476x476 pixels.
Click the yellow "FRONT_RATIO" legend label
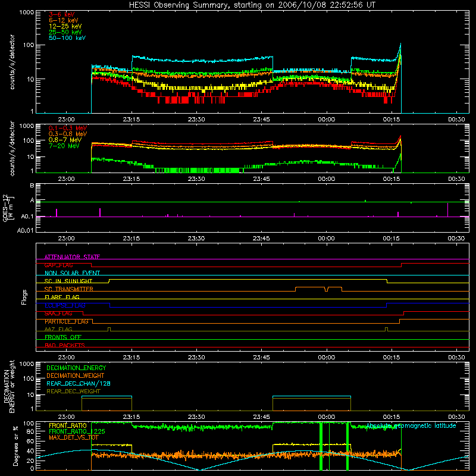pos(68,425)
